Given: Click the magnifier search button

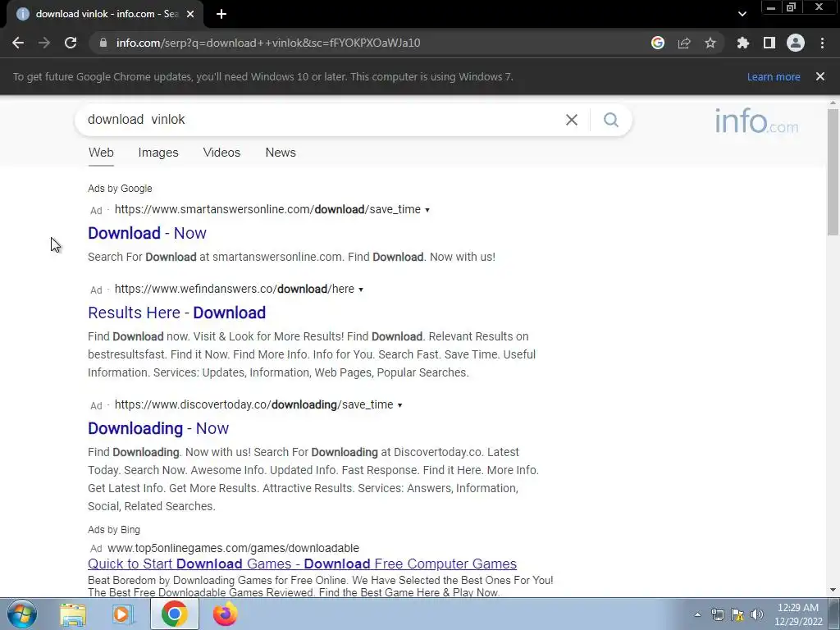Looking at the screenshot, I should 611,120.
